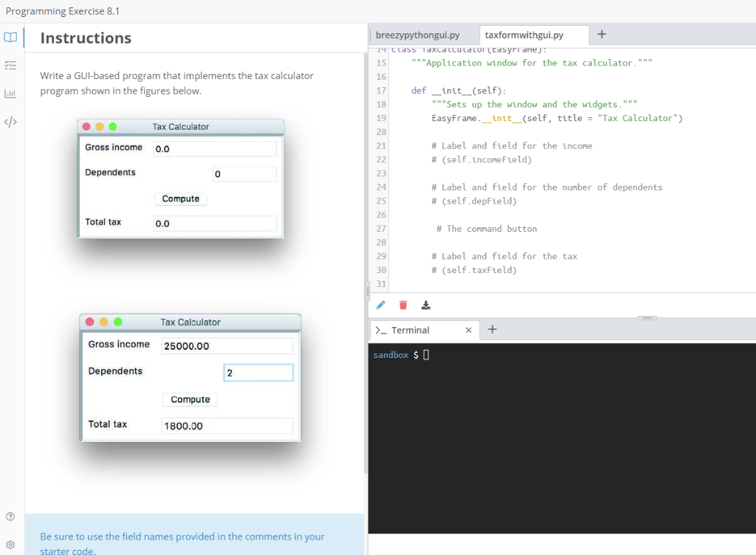Switch to the breezypythongui.py tab
Viewport: 756px width, 555px height.
(417, 35)
